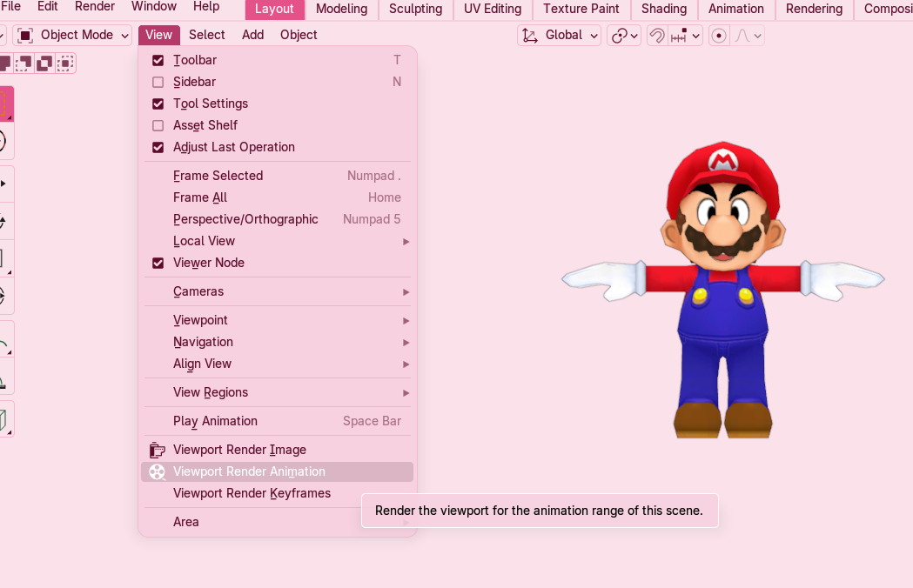913x588 pixels.
Task: Open the Render menu
Action: click(94, 6)
